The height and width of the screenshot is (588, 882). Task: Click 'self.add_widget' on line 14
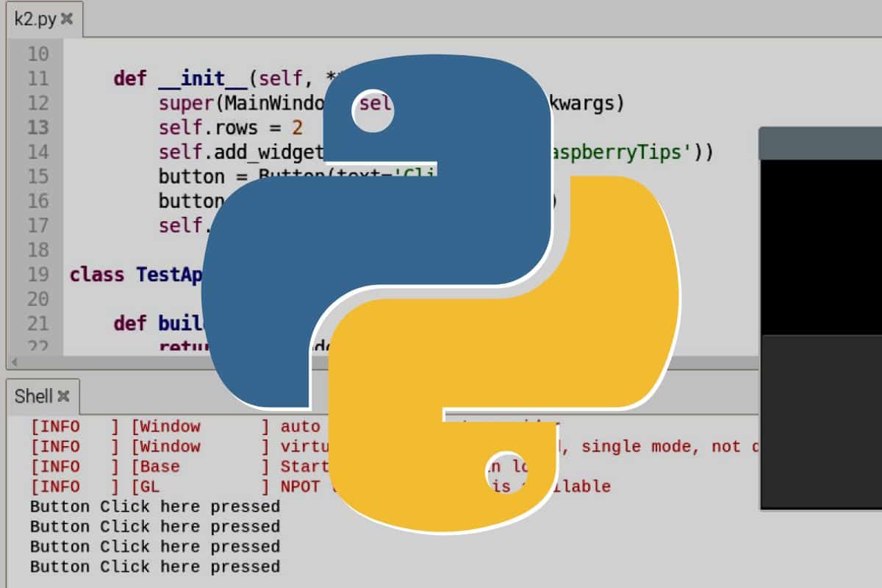click(x=241, y=152)
